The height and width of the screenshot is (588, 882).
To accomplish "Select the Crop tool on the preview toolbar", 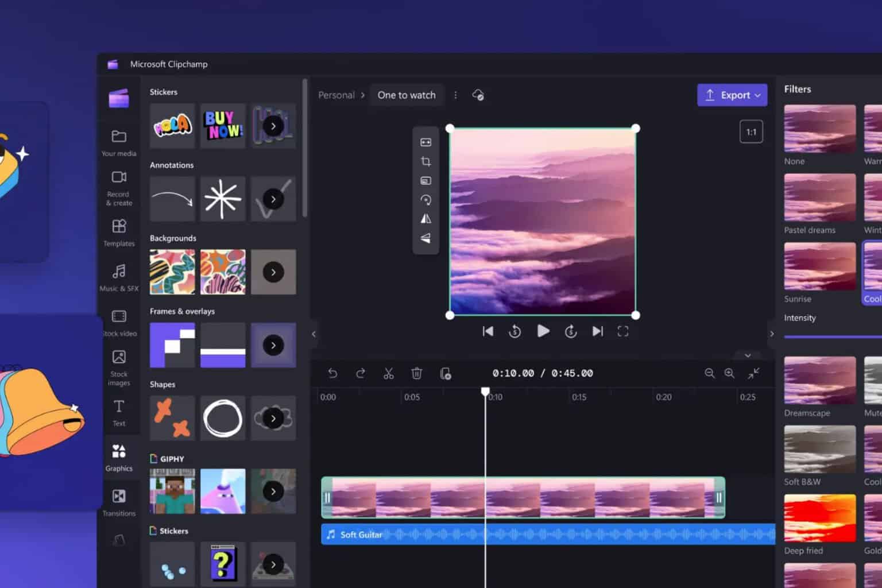I will (x=425, y=161).
